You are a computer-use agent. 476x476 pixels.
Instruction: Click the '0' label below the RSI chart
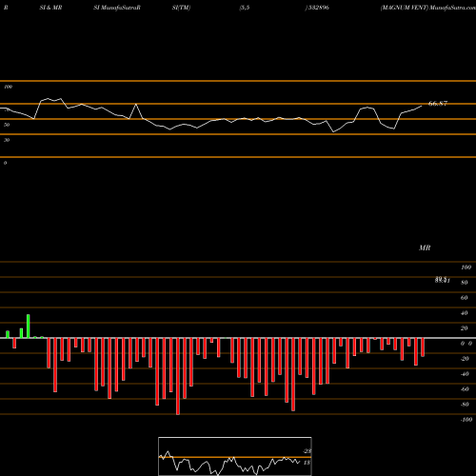[x=5, y=163]
